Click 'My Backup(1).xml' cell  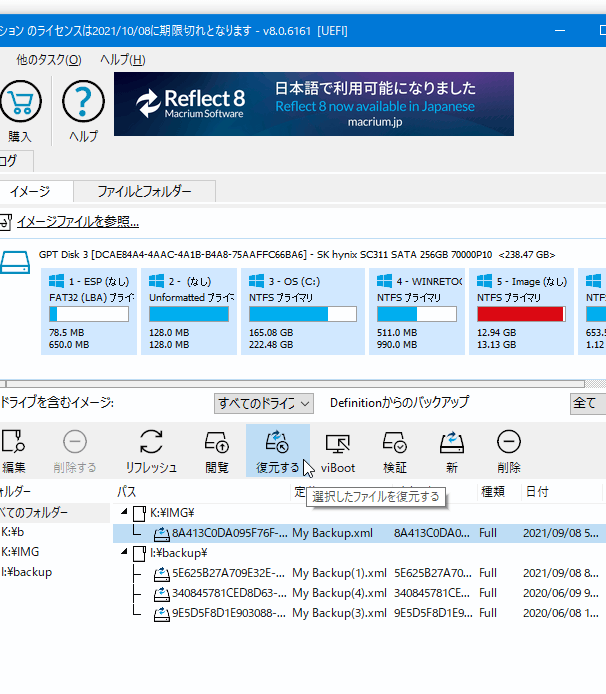tap(339, 573)
